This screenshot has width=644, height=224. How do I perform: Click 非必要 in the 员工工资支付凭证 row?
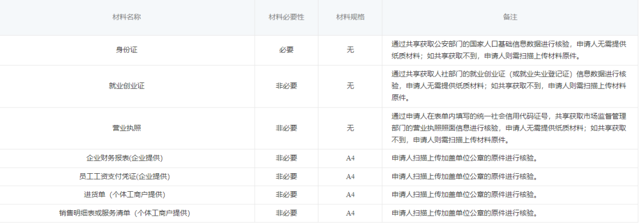[x=286, y=177]
